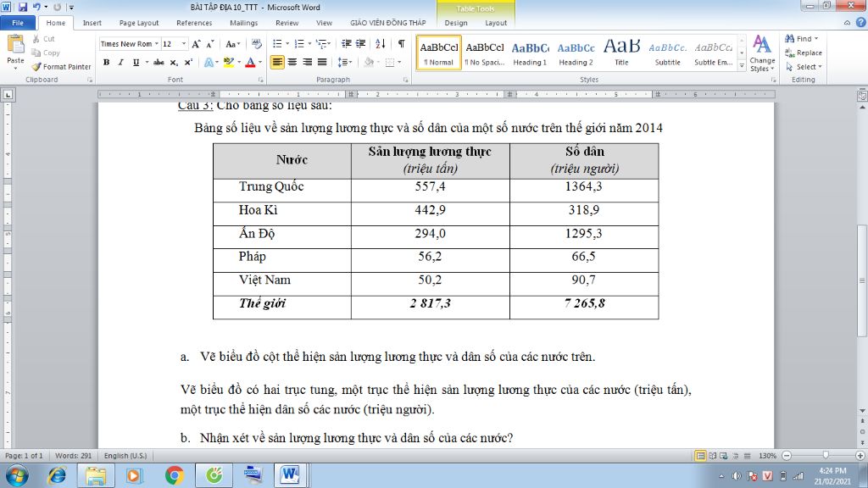Image resolution: width=868 pixels, height=488 pixels.
Task: Open the File tab
Action: pyautogui.click(x=18, y=23)
